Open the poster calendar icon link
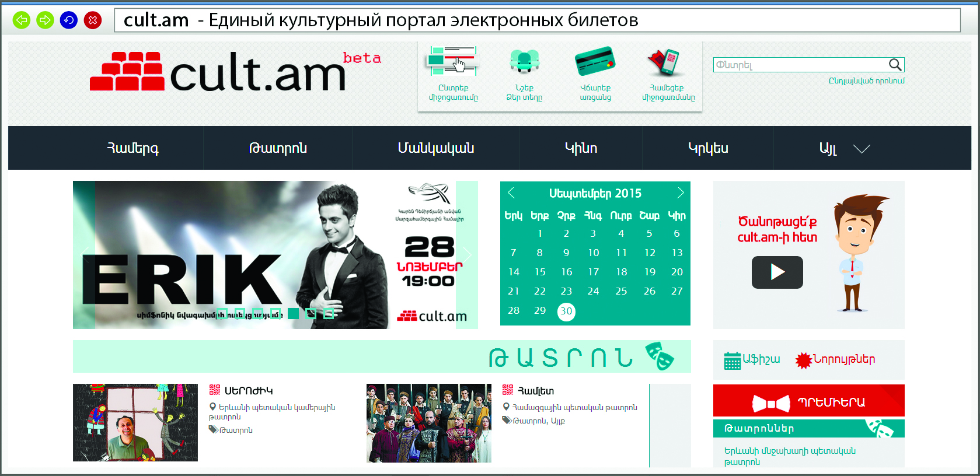This screenshot has width=980, height=476. coord(732,360)
